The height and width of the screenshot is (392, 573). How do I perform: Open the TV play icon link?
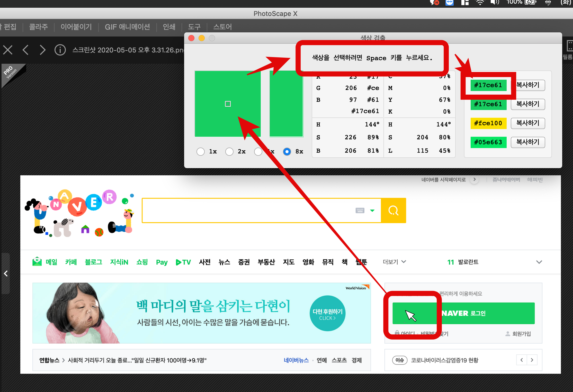click(x=183, y=262)
